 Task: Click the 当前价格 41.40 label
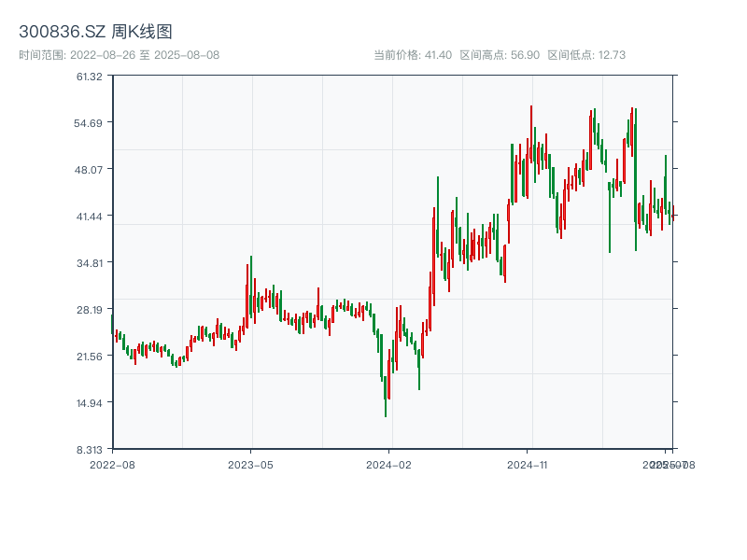[413, 55]
